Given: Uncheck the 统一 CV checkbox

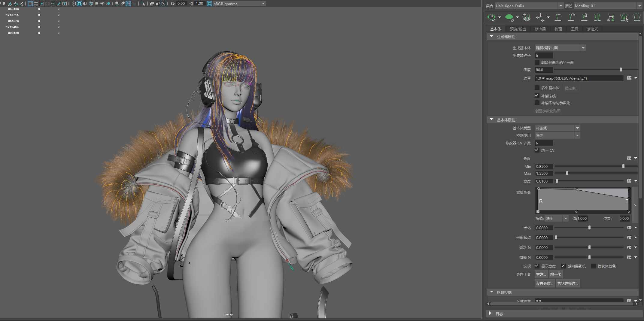Looking at the screenshot, I should pos(537,150).
